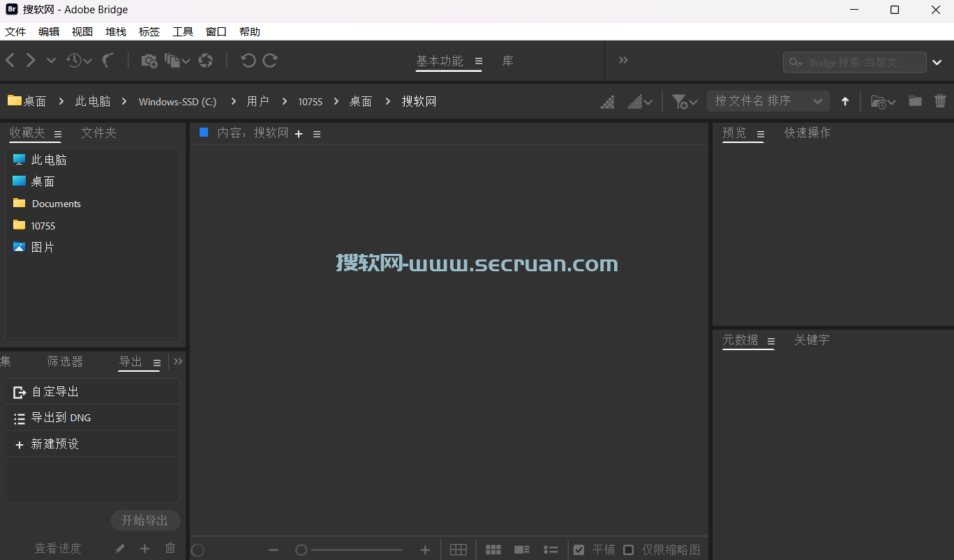Open the recent files clock dropdown
This screenshot has width=954, height=560.
point(80,61)
